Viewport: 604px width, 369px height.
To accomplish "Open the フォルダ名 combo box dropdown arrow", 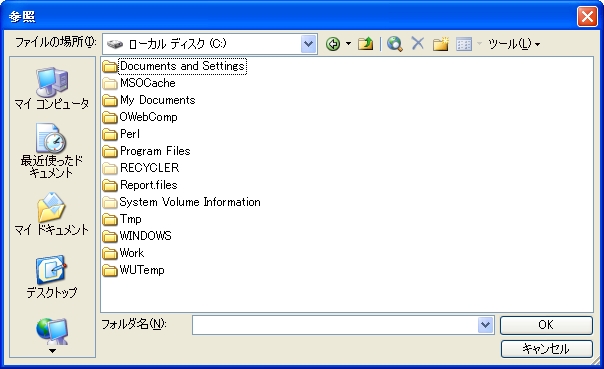I will click(485, 325).
